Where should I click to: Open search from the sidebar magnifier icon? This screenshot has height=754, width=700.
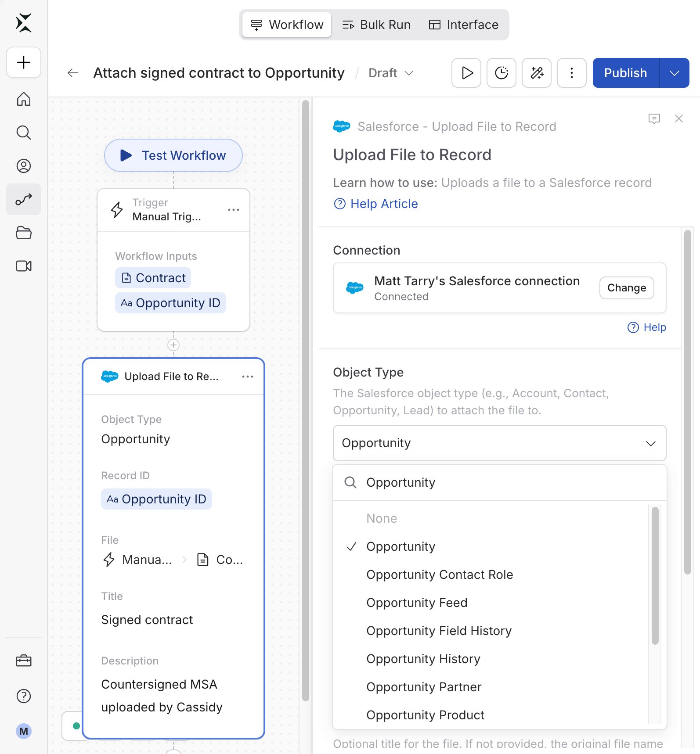tap(24, 133)
